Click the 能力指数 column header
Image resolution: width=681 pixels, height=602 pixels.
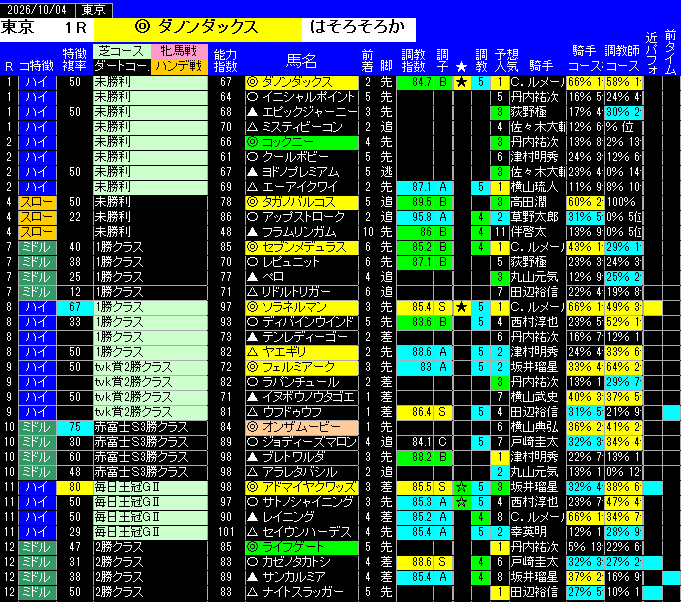tap(226, 60)
